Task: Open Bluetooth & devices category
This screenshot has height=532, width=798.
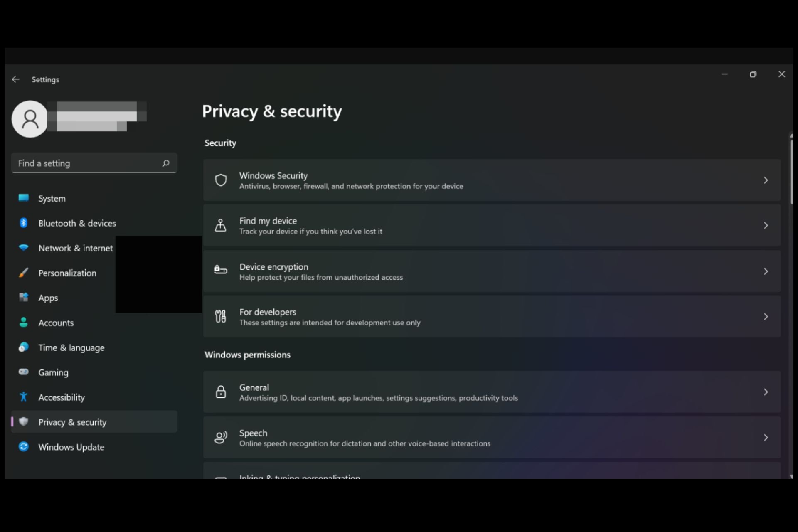Action: [94, 223]
